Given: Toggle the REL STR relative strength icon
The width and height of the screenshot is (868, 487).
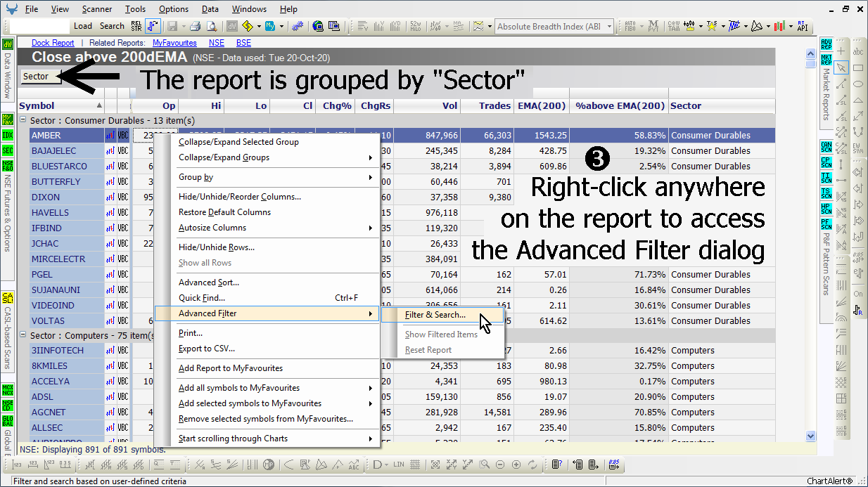Looking at the screenshot, I should pos(136,26).
